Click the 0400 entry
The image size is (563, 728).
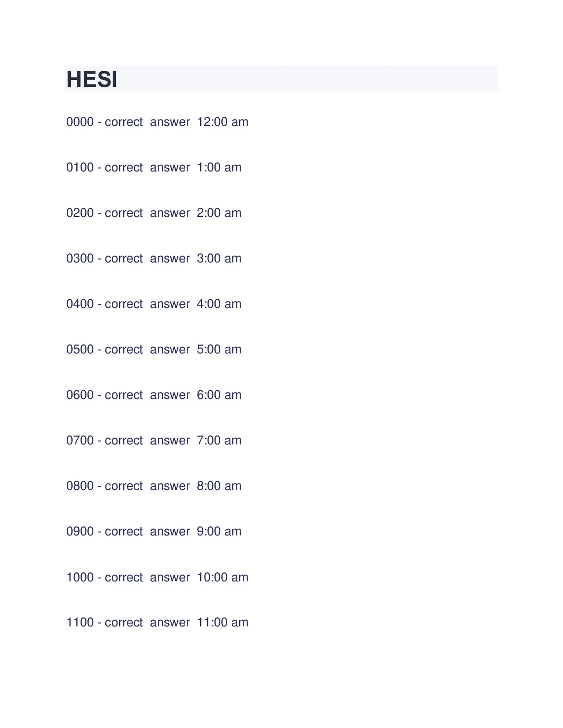tap(154, 304)
